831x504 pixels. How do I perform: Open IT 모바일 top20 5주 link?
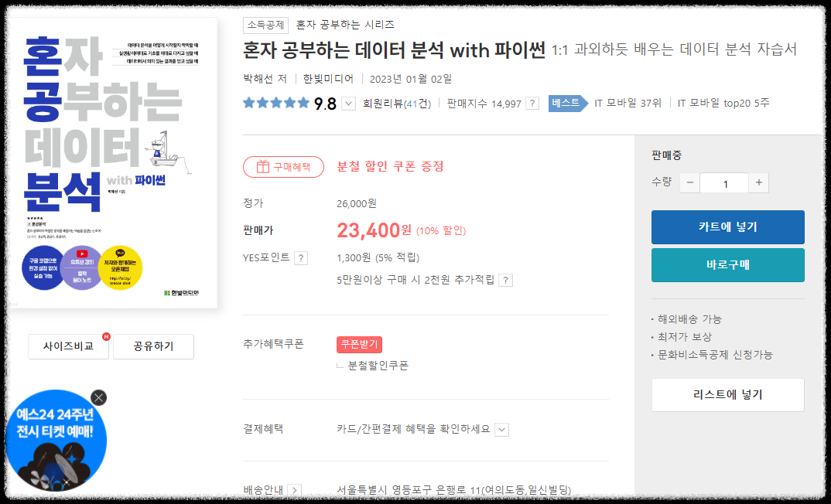tap(723, 104)
